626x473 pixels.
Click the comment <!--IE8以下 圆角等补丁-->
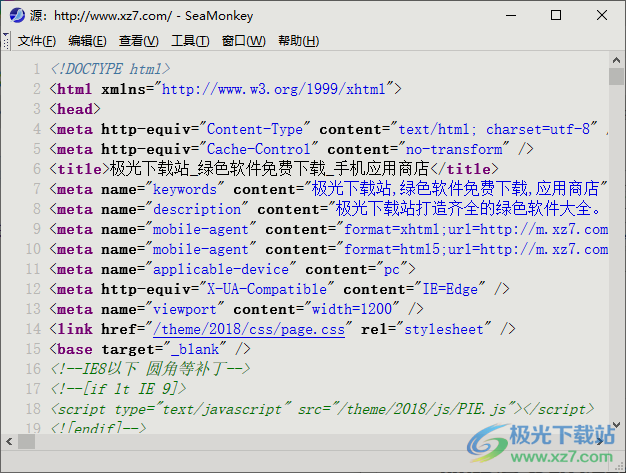[x=150, y=369]
